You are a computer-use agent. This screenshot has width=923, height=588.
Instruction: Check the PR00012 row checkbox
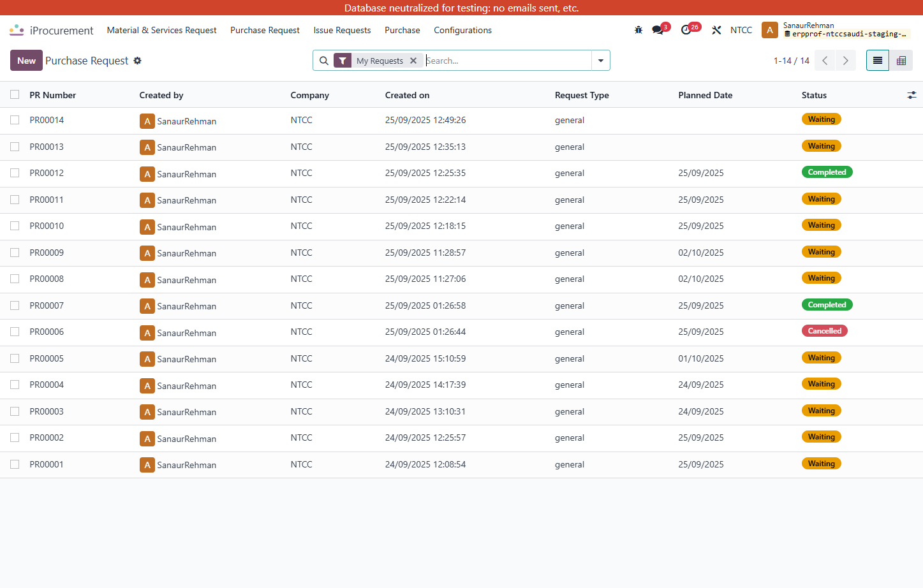15,173
